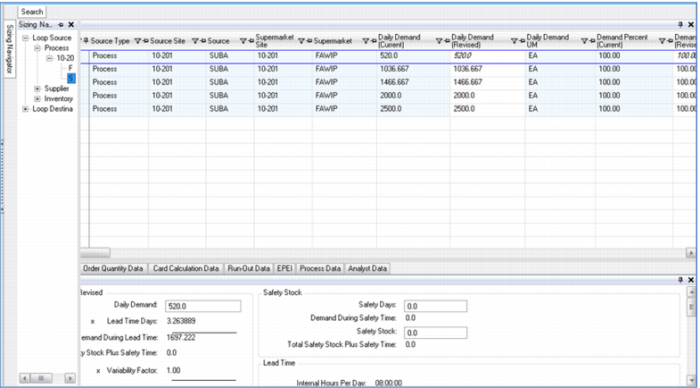This screenshot has height=388, width=700.
Task: Toggle auto-hide pin of Sizing Navigator panel
Action: coord(61,25)
